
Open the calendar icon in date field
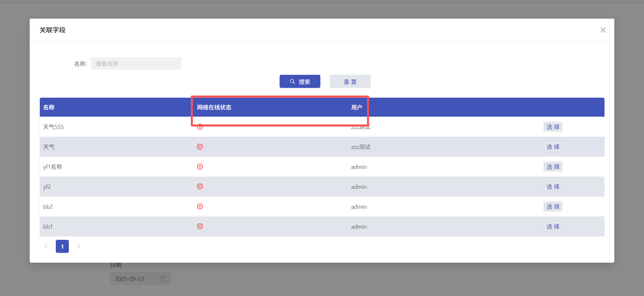[x=163, y=279]
